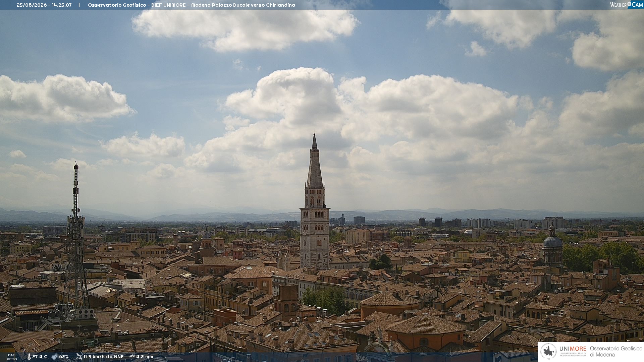Click the Modena Palazzo Ducale verso Ghirlandina caption
This screenshot has width=644, height=362.
tap(243, 5)
